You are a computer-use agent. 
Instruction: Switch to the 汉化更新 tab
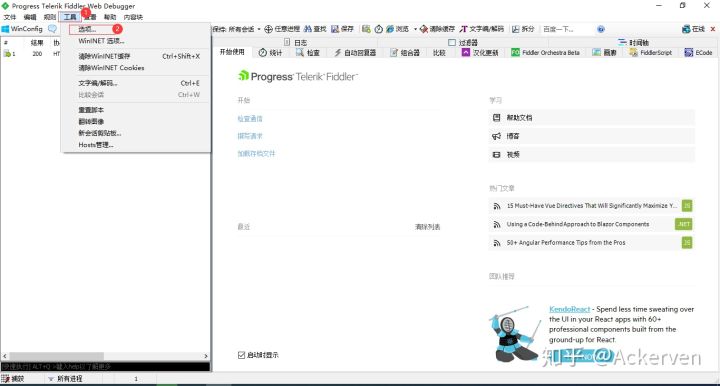480,53
